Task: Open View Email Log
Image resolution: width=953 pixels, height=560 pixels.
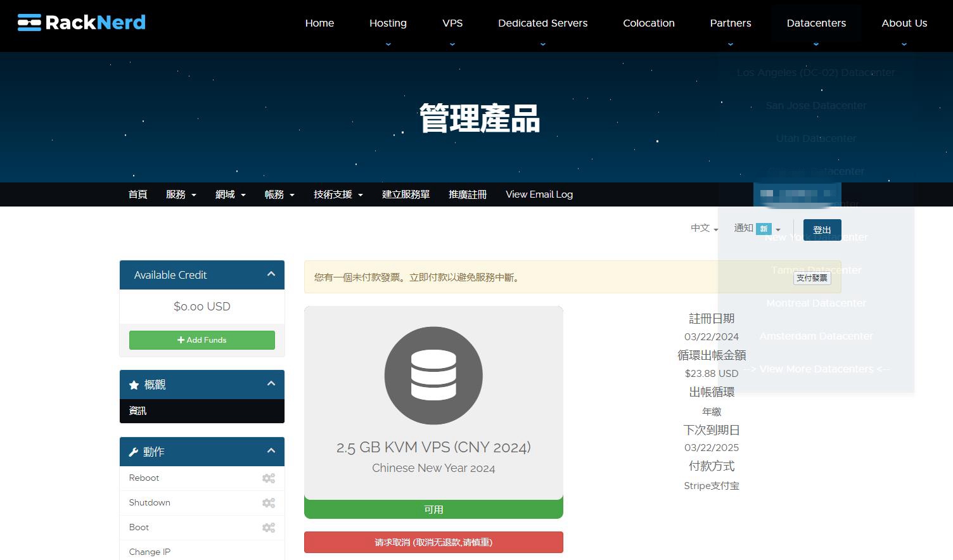Action: coord(539,194)
